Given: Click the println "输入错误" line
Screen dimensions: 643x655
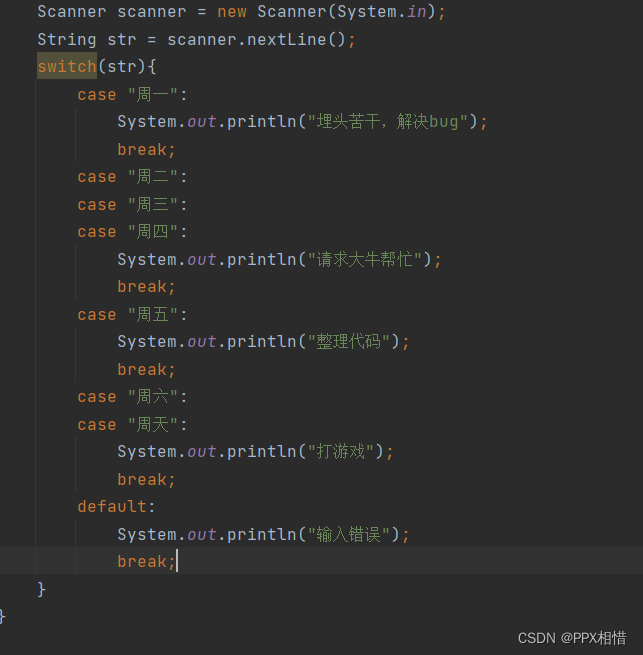Looking at the screenshot, I should tap(263, 534).
